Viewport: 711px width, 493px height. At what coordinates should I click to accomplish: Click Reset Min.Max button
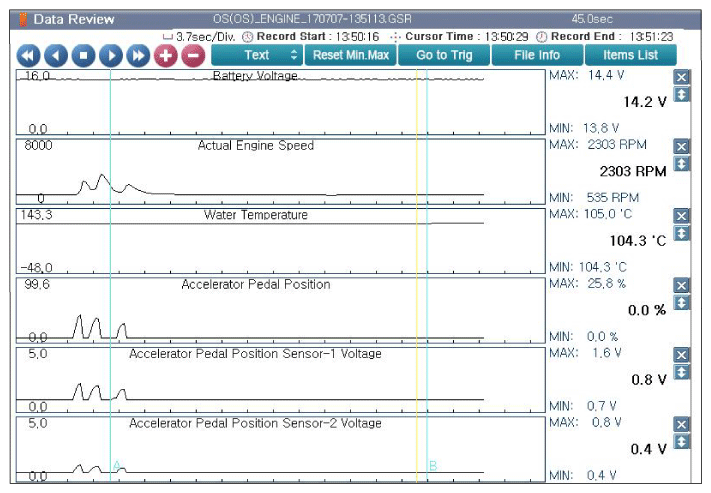pyautogui.click(x=351, y=55)
